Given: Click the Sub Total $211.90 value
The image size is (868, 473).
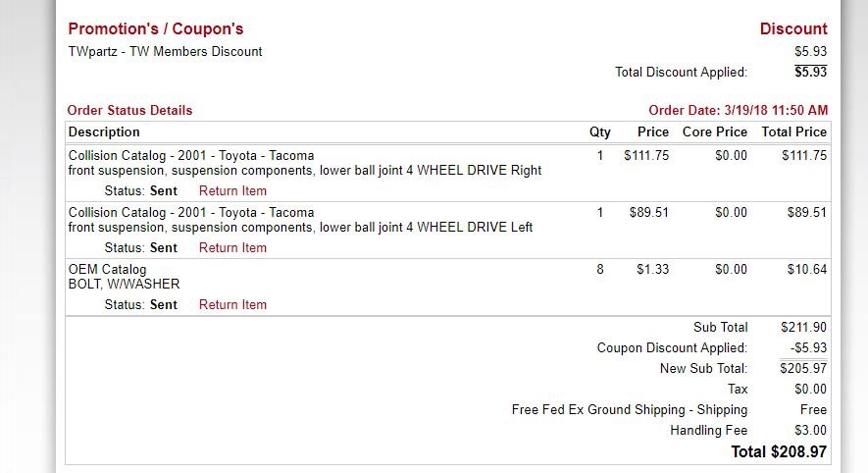Looking at the screenshot, I should [803, 328].
